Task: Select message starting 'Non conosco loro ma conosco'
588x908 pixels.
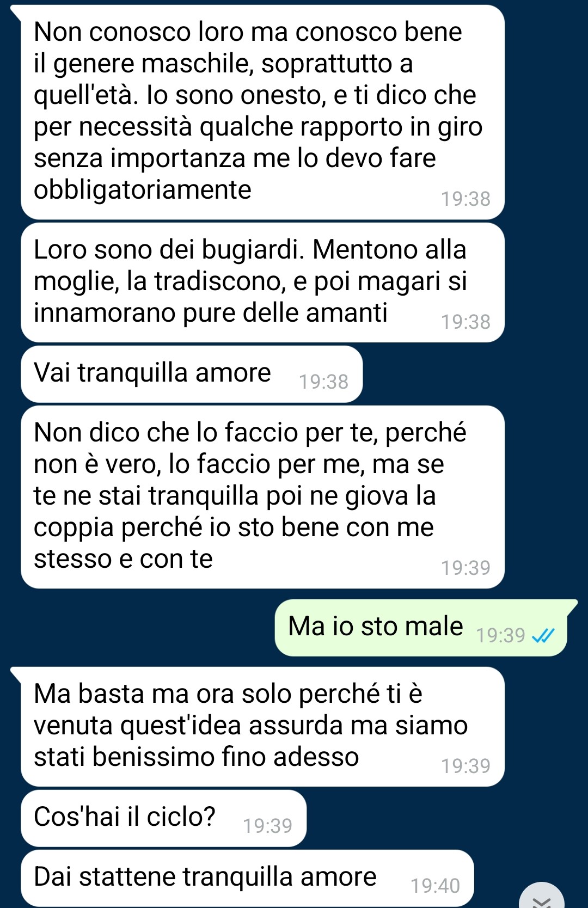Action: pyautogui.click(x=262, y=112)
